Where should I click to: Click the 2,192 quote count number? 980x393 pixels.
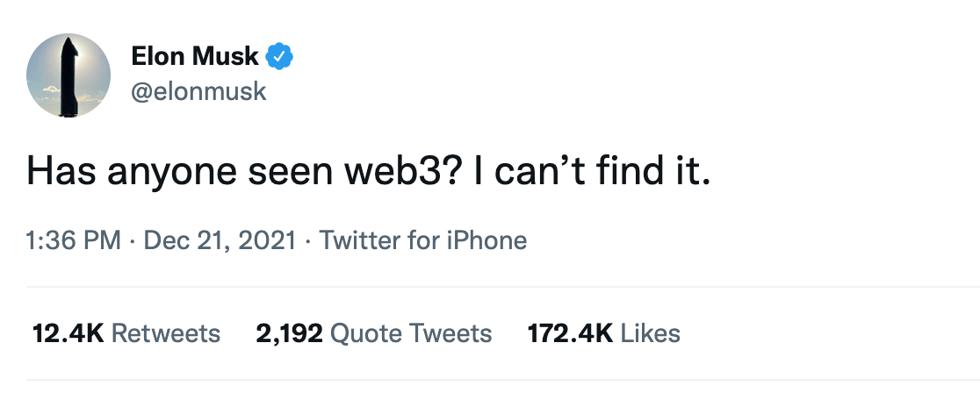(x=289, y=333)
